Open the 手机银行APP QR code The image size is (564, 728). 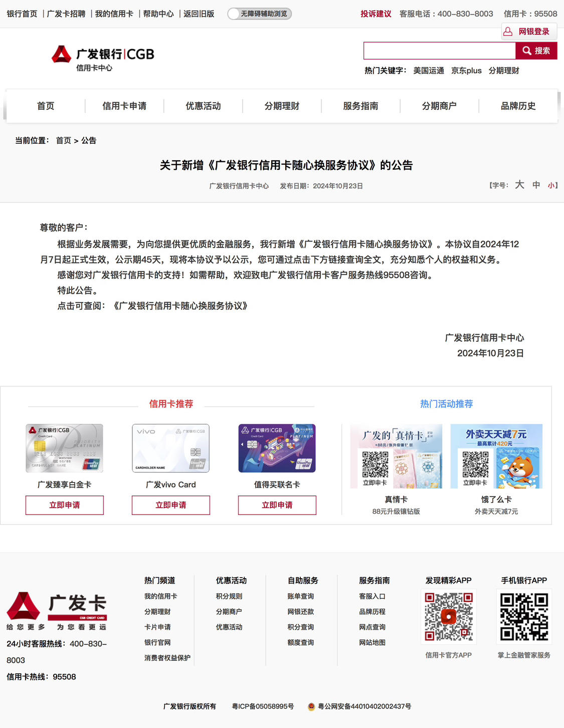coord(524,617)
